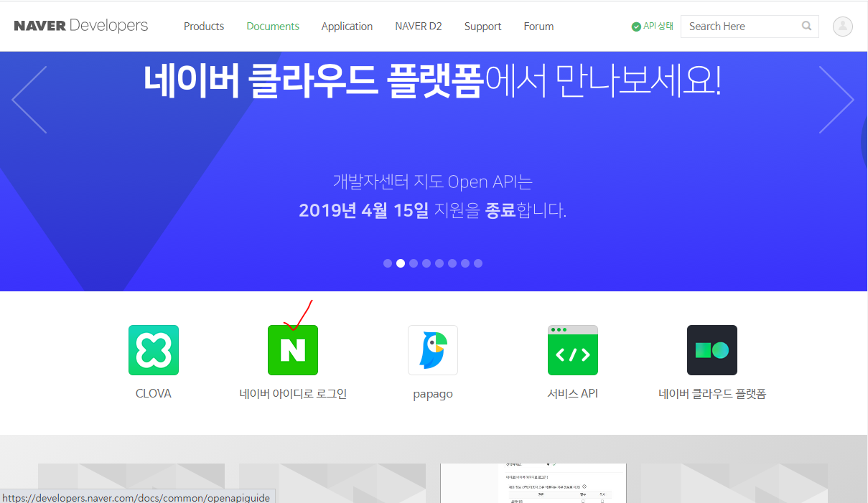
Task: Open the Documents menu
Action: click(273, 27)
